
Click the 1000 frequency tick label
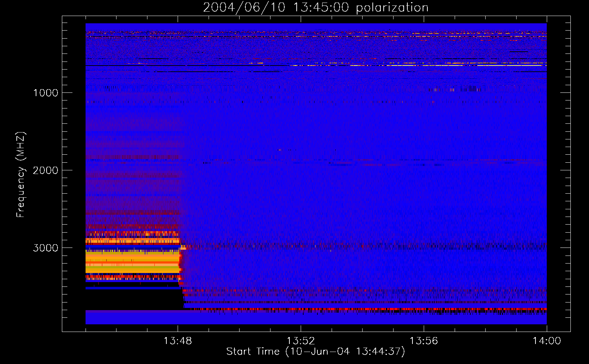click(x=46, y=92)
